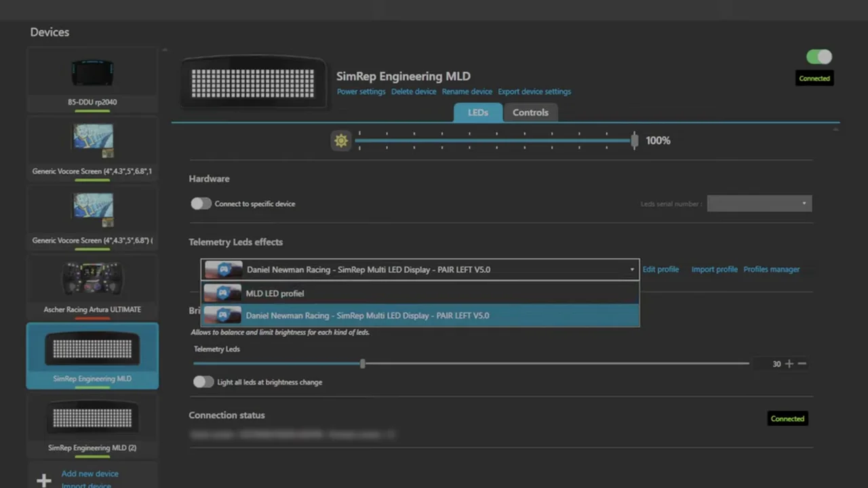Screen dimensions: 868x488
Task: Click Export device settings link
Action: (x=534, y=91)
